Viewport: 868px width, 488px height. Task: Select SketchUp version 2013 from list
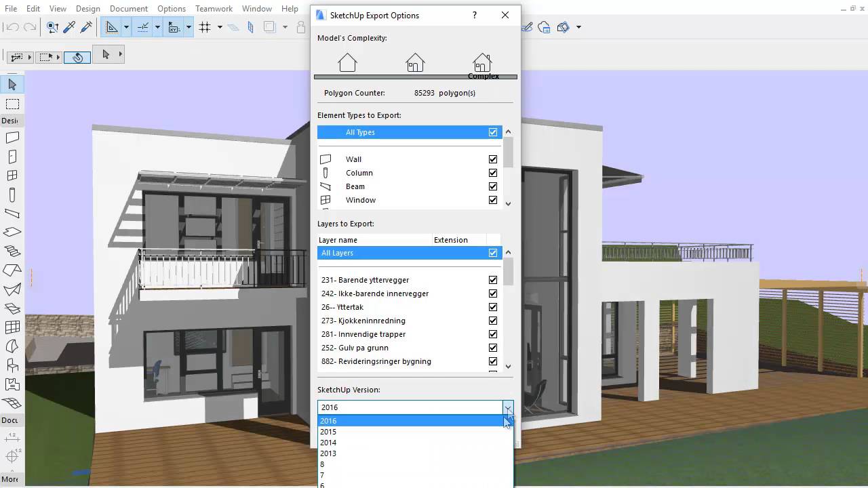[x=415, y=453]
